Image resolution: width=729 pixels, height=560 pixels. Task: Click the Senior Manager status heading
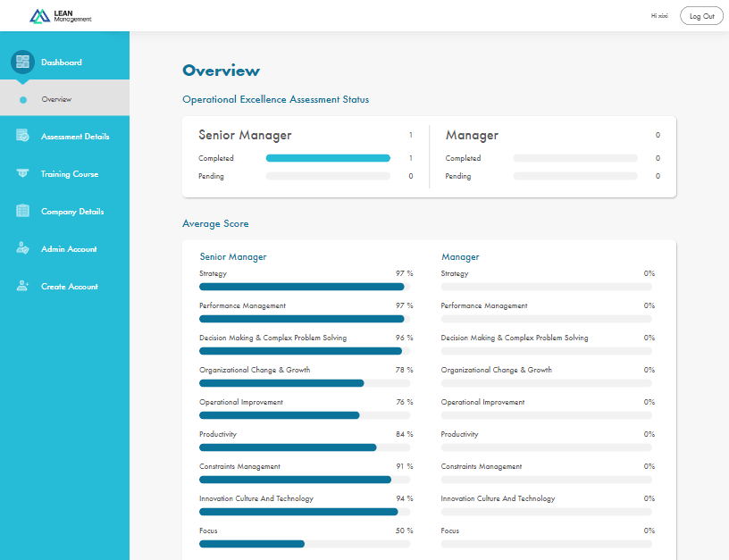245,136
